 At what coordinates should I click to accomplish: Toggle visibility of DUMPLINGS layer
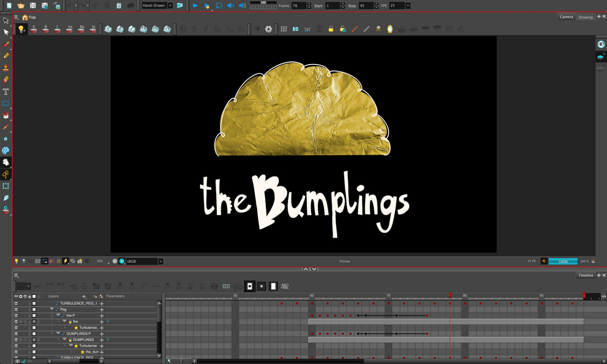[16, 340]
